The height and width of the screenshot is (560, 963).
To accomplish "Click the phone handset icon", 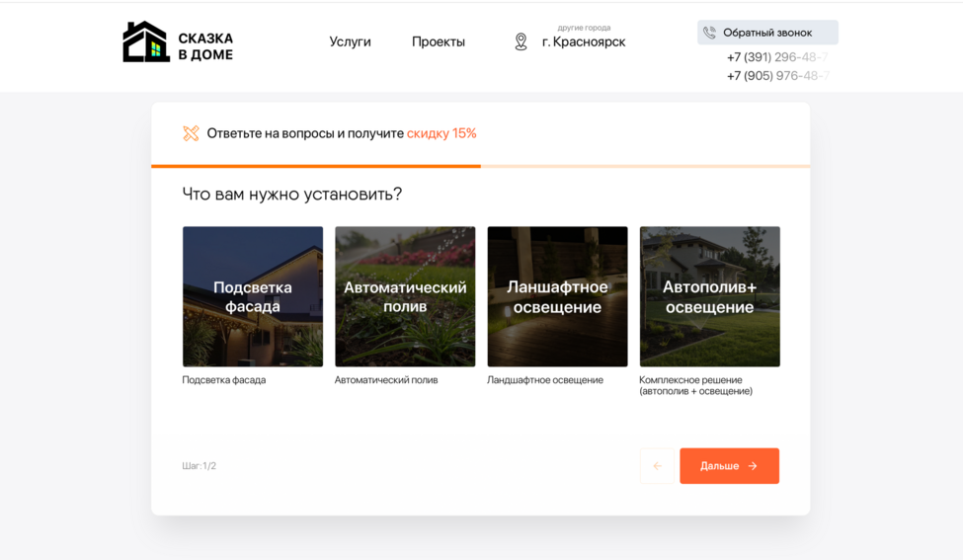I will [709, 33].
